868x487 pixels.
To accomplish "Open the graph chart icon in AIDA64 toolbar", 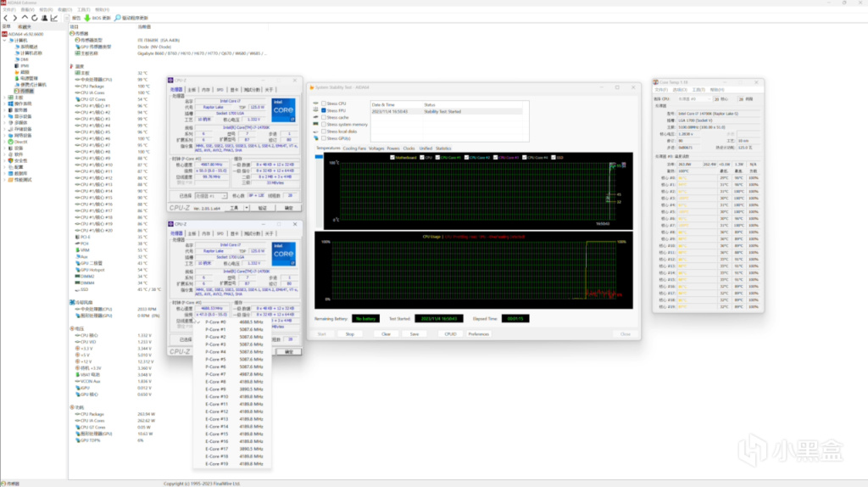I will [55, 17].
